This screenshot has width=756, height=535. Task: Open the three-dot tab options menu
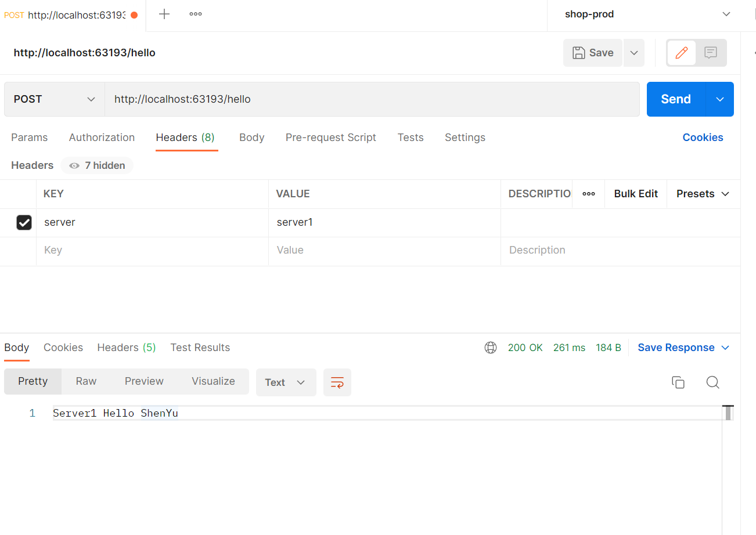196,15
